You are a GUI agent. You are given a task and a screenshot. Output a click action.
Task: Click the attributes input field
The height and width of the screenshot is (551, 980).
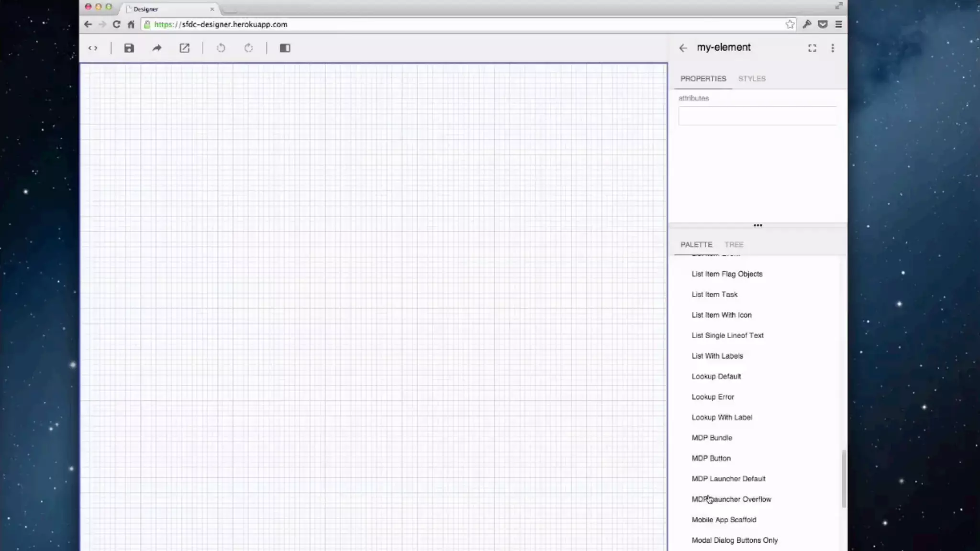pyautogui.click(x=757, y=116)
